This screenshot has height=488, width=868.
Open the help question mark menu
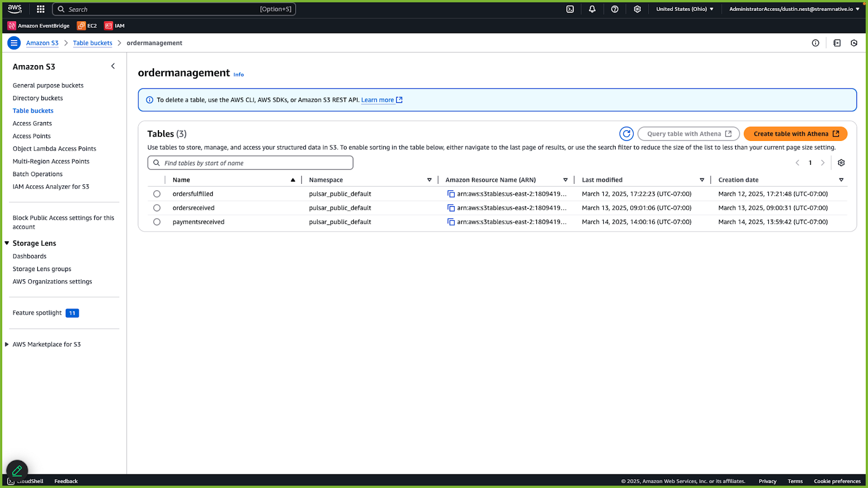pos(615,9)
